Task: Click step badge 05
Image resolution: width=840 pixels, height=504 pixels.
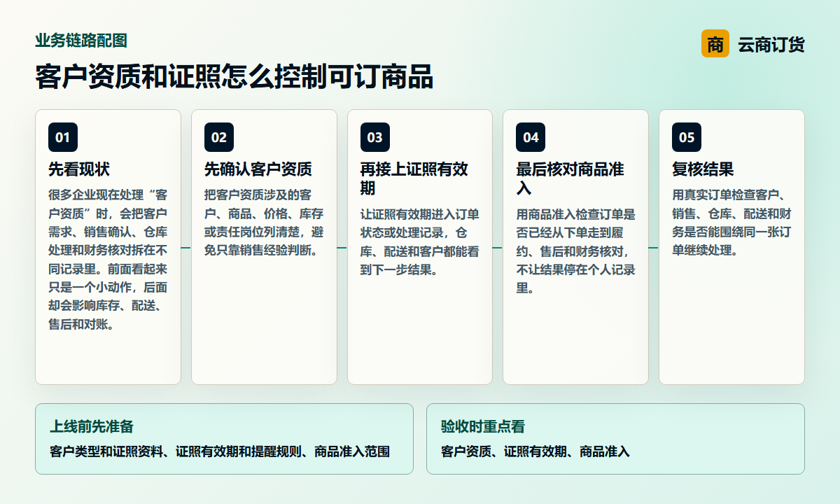Action: pos(687,137)
